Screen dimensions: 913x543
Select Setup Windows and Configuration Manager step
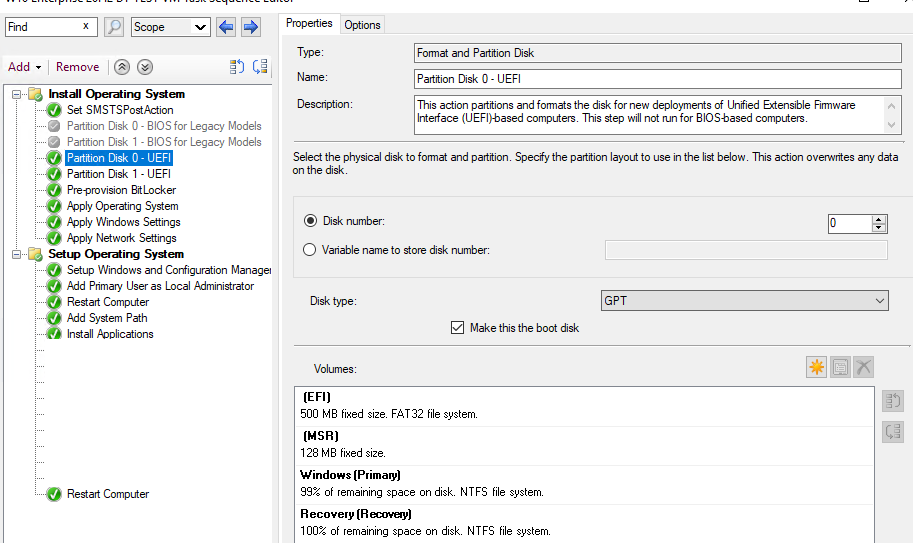[169, 270]
